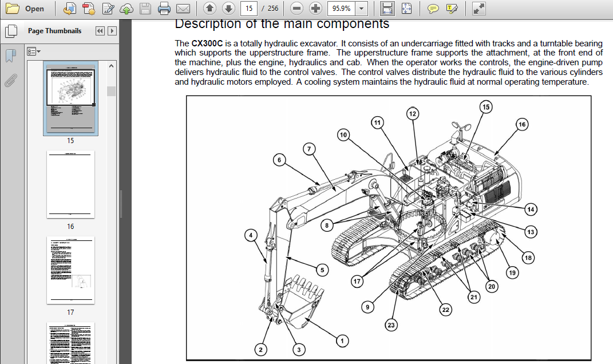Click the thumbnails scrollbar up arrow

[x=112, y=66]
